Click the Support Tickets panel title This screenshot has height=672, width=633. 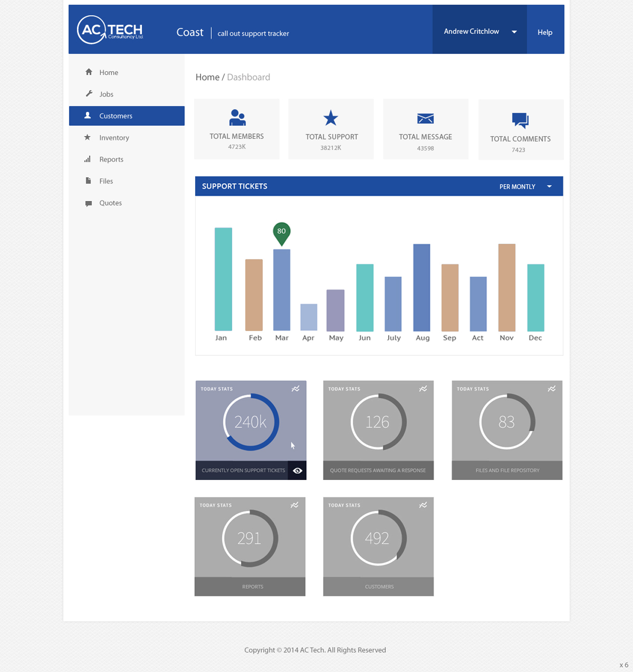pos(235,186)
